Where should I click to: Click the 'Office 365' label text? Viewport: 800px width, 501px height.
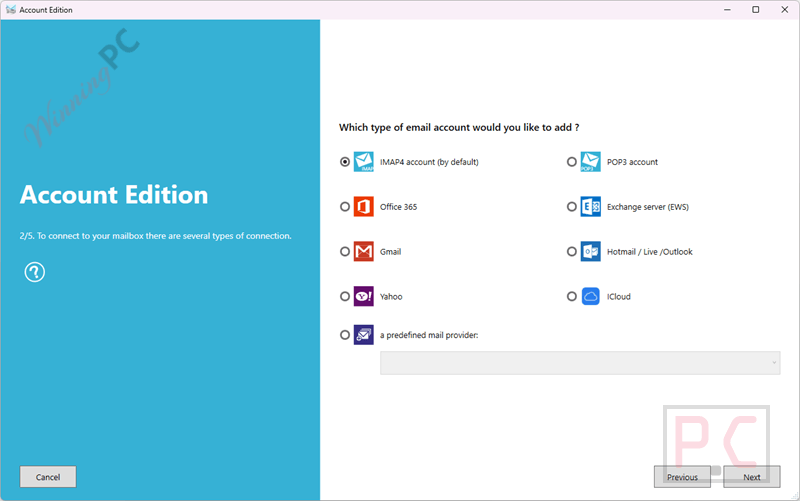tap(398, 207)
